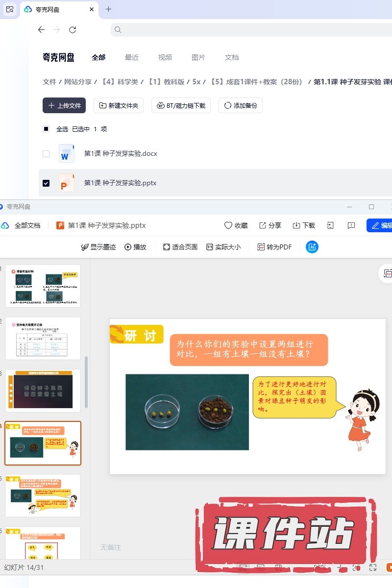
Task: Toggle the 全选 select-all checkbox
Action: click(46, 129)
